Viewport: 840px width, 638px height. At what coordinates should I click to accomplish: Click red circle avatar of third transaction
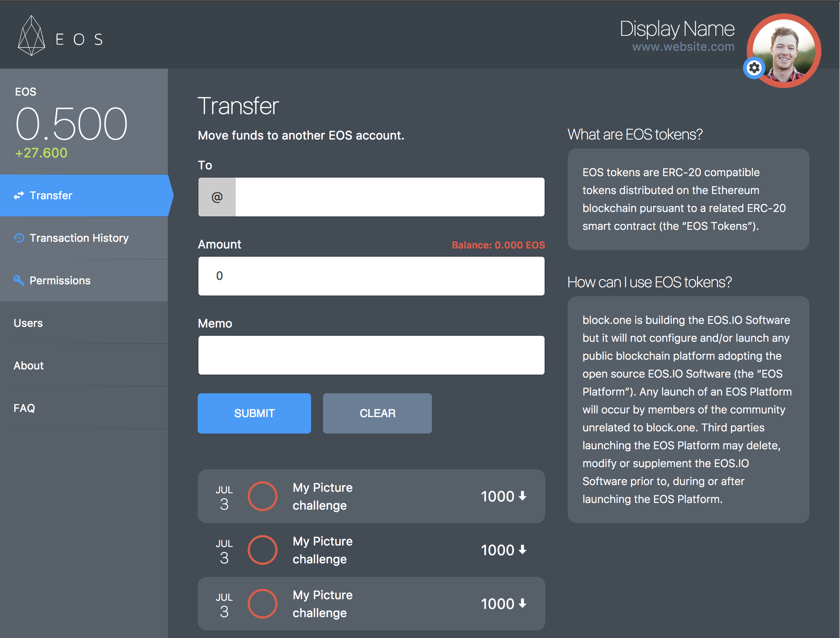coord(262,603)
